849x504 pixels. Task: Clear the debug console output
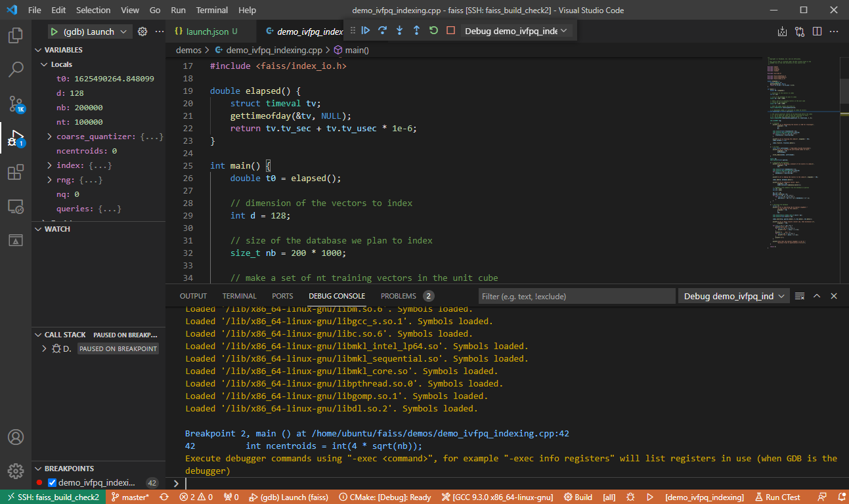coord(800,296)
